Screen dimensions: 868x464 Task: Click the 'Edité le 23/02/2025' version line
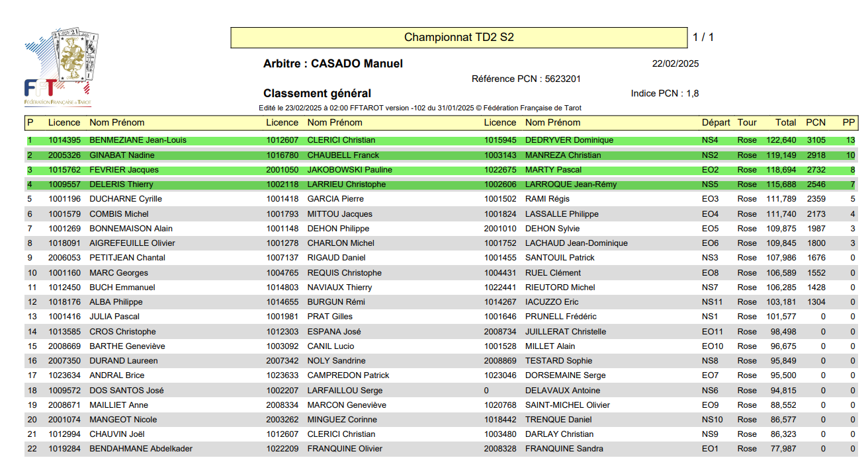coord(420,108)
